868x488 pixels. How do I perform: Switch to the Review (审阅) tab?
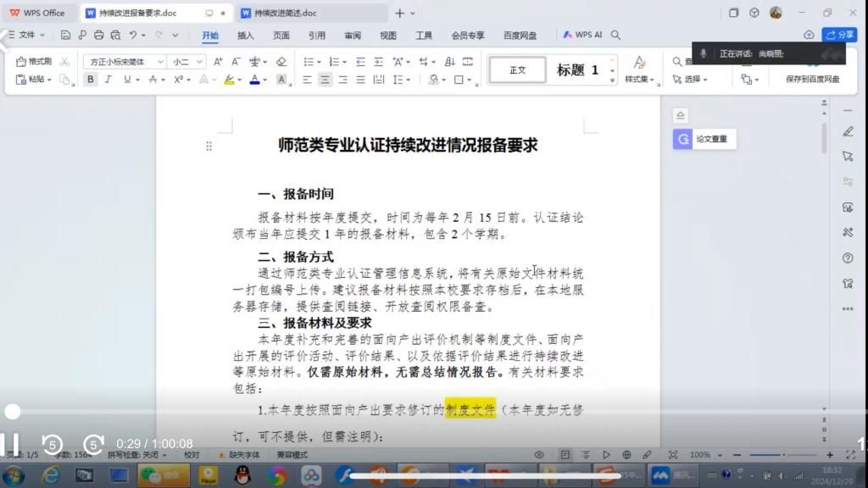pyautogui.click(x=352, y=36)
